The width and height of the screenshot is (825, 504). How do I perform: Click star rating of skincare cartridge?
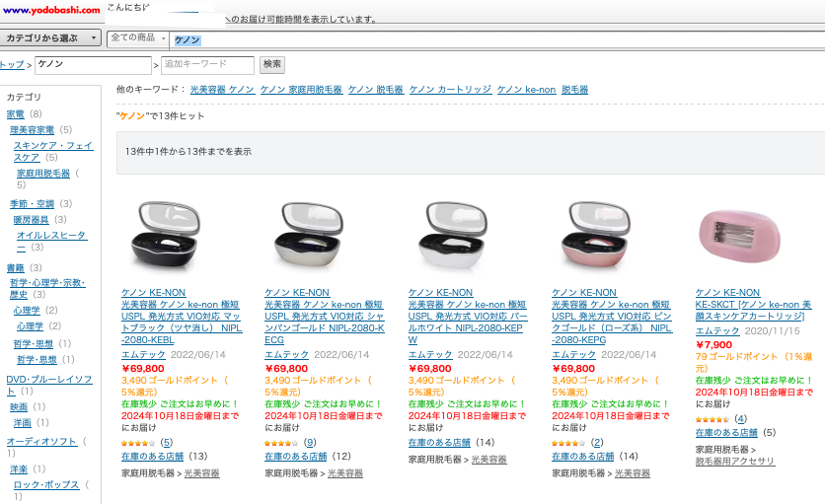click(712, 420)
